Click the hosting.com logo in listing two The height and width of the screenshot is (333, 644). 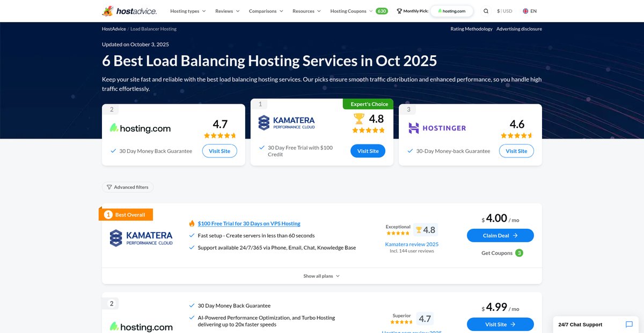click(142, 327)
